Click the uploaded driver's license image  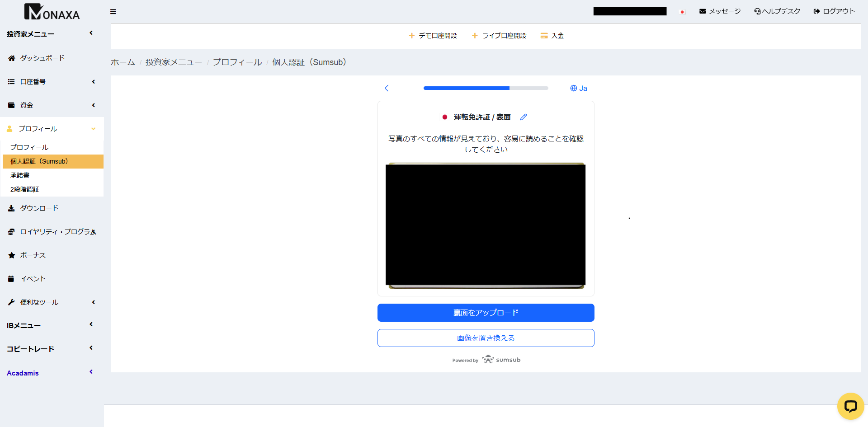coord(486,225)
